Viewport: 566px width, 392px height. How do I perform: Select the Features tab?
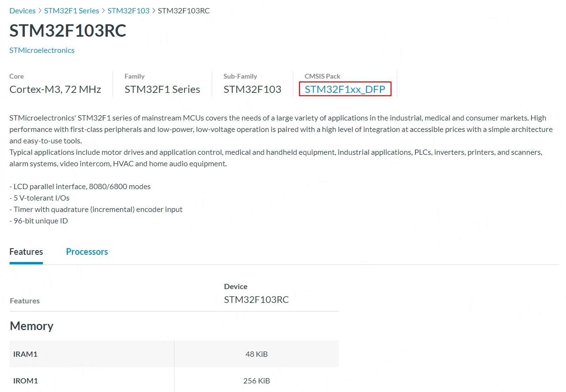(x=26, y=251)
